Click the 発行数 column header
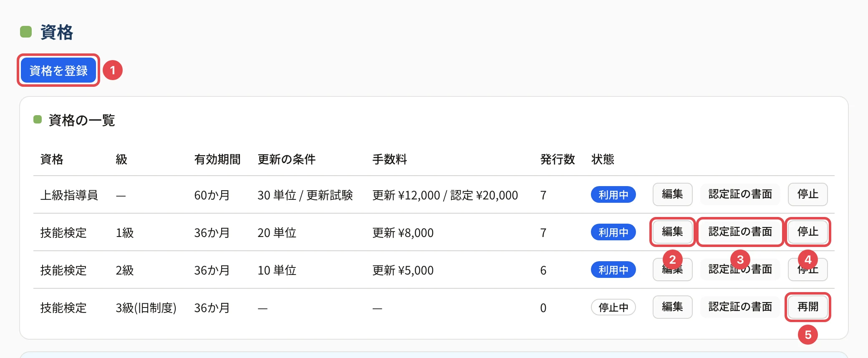Screen dimensions: 868x358 point(558,159)
